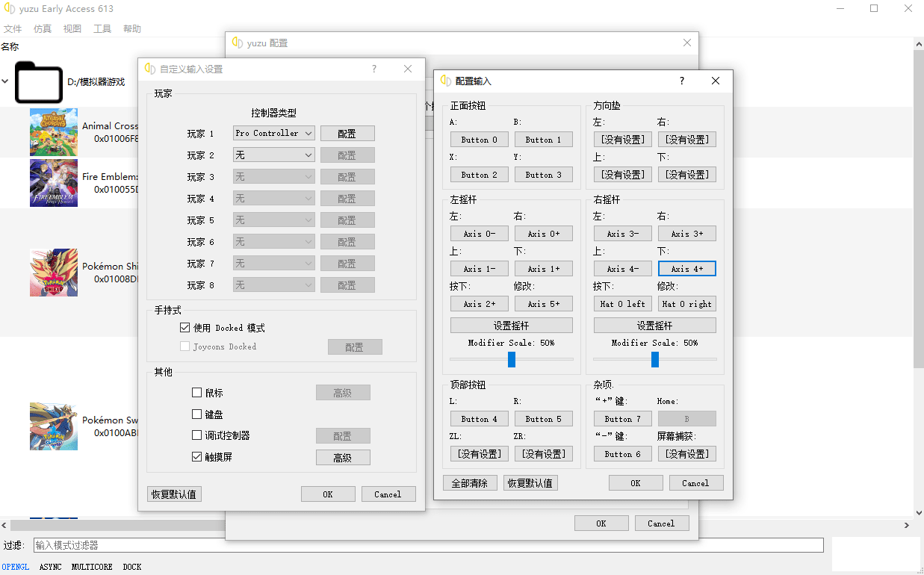Screen dimensions: 924x575
Task: Click 屏幕捕获 mapping [没有设置] button
Action: pyautogui.click(x=687, y=454)
